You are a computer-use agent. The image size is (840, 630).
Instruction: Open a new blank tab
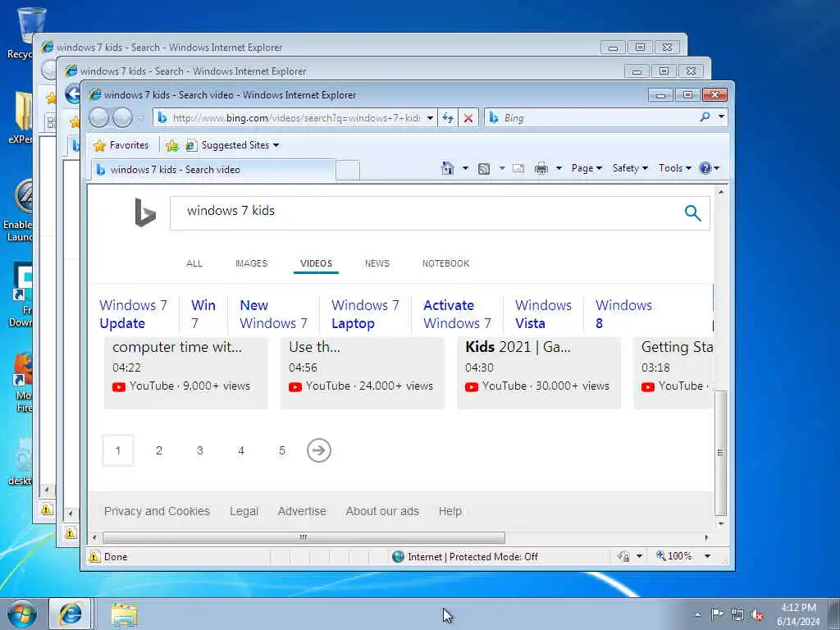click(x=348, y=171)
